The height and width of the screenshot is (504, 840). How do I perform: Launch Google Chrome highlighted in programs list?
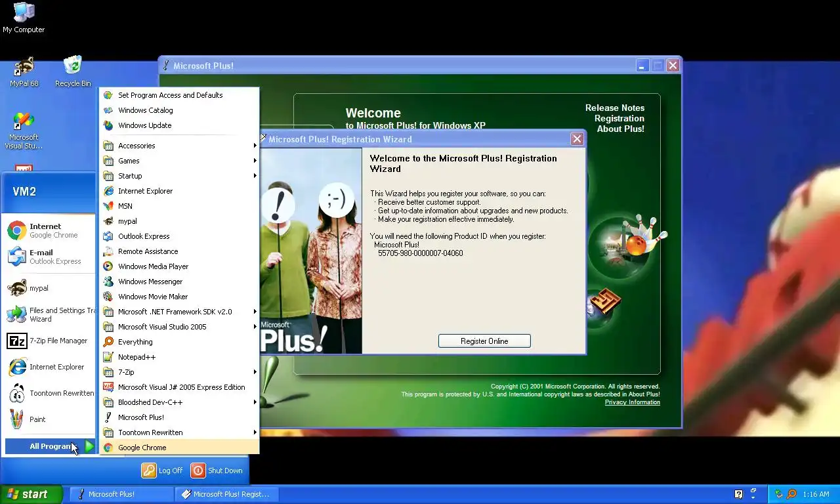pos(180,448)
